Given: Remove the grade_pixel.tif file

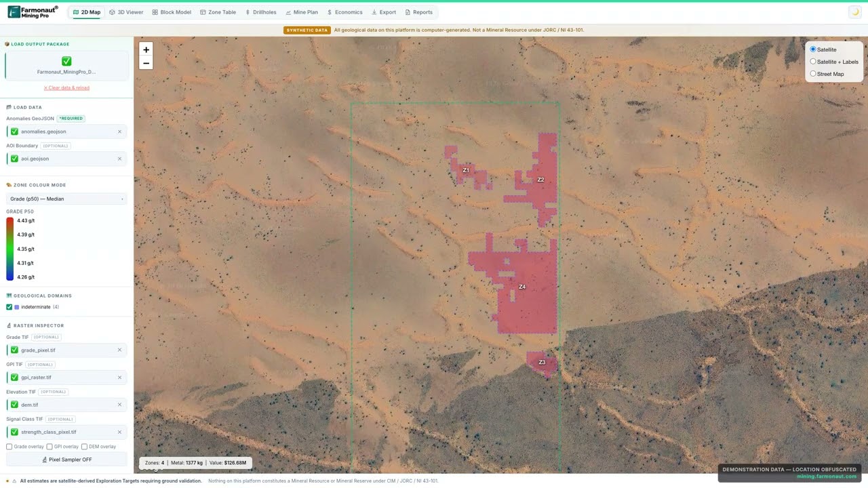Looking at the screenshot, I should coord(119,350).
